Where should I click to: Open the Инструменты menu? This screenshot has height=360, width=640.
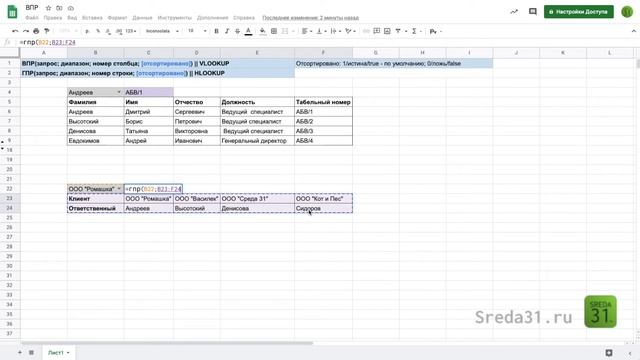pyautogui.click(x=174, y=18)
